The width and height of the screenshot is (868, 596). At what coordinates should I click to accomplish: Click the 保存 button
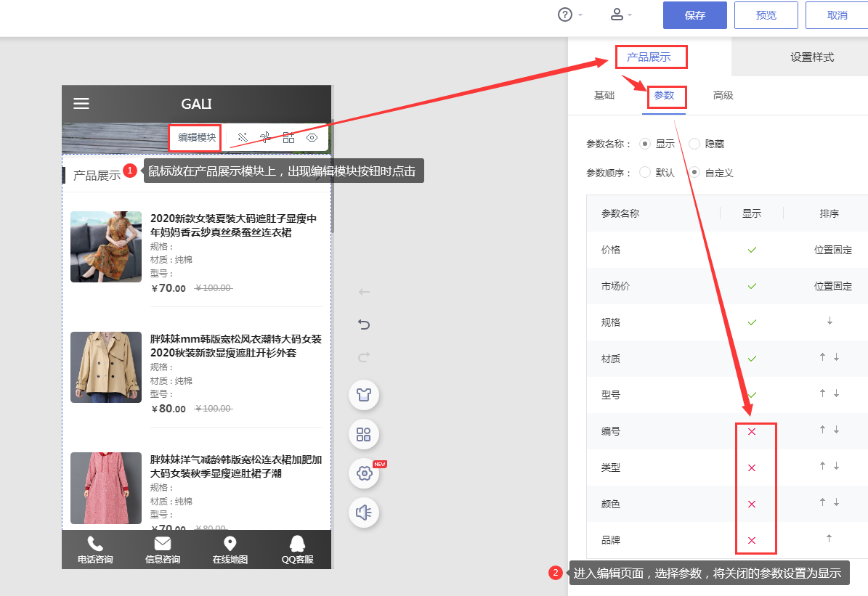[695, 15]
